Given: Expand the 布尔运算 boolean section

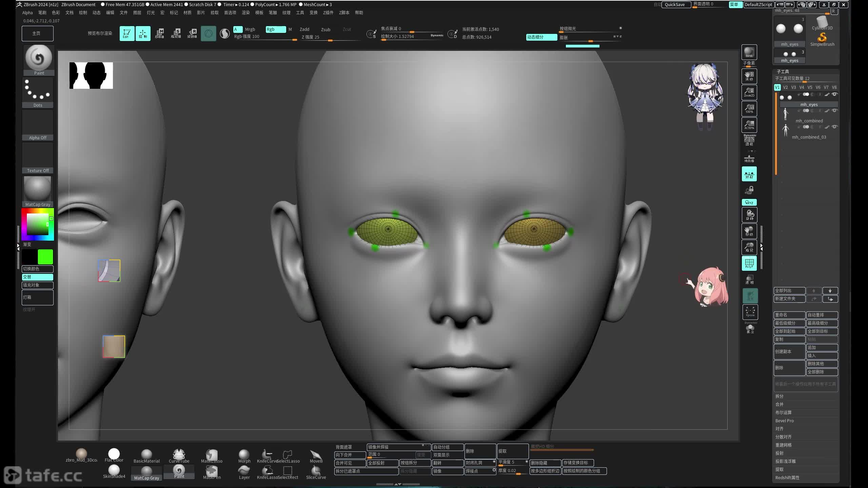Looking at the screenshot, I should point(783,412).
